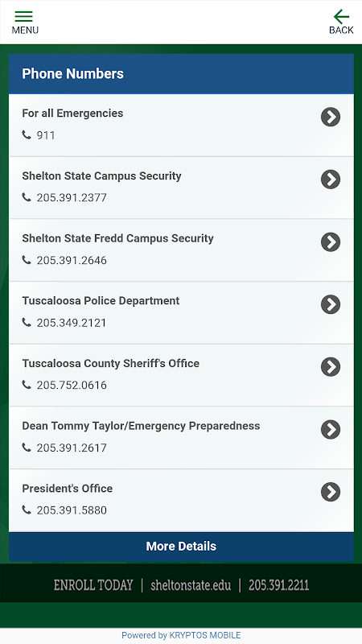
Task: Tap the phone icon beside 205.391.2646
Action: pos(27,260)
